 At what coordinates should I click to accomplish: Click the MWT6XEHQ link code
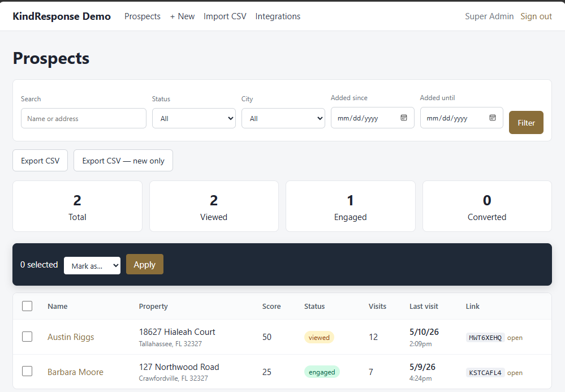[x=485, y=338]
